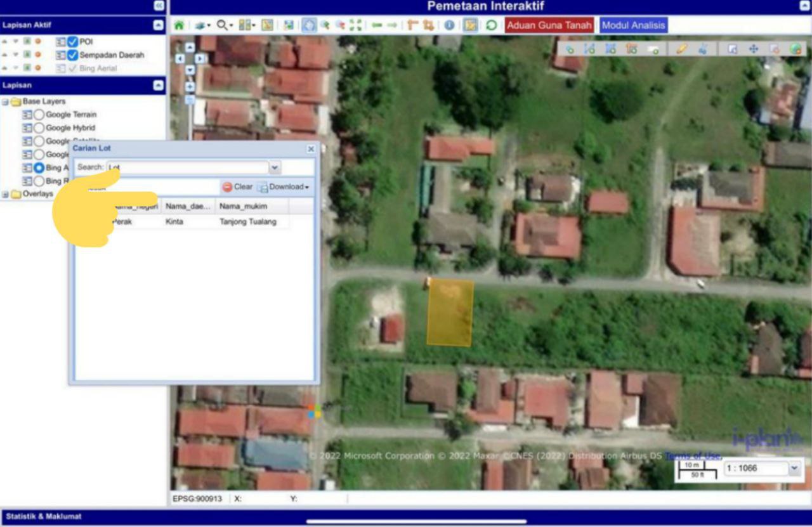The width and height of the screenshot is (812, 527).
Task: Expand the Overlays folder
Action: 5,194
